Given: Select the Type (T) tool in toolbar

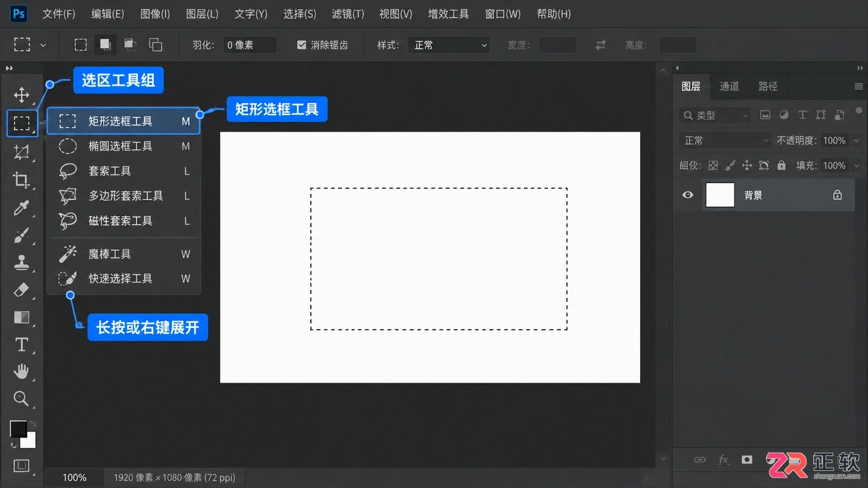Looking at the screenshot, I should click(22, 345).
